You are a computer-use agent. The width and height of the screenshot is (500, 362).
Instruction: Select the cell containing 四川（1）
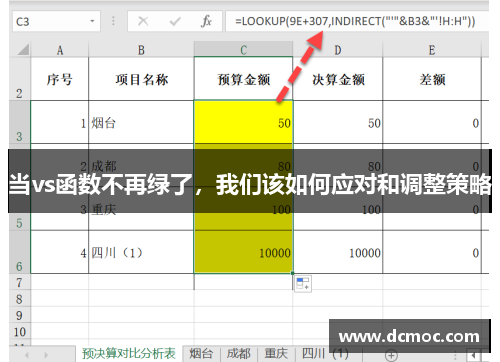[x=141, y=252]
